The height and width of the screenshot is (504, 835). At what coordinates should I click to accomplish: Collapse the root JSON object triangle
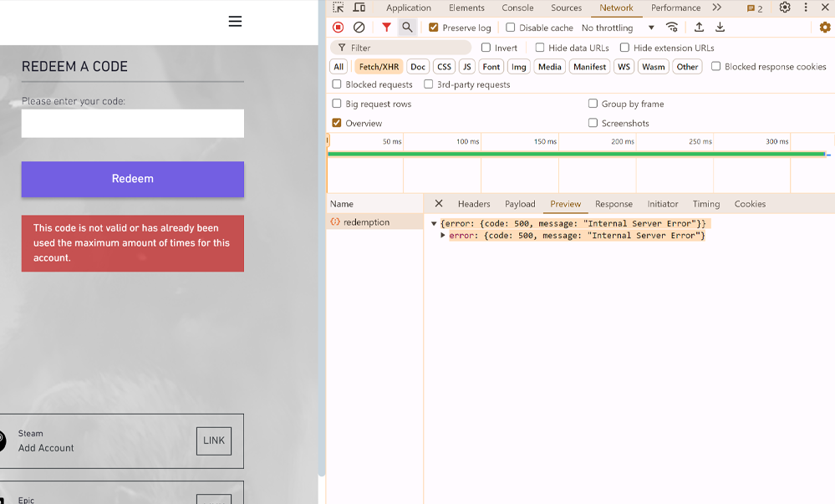(x=434, y=224)
